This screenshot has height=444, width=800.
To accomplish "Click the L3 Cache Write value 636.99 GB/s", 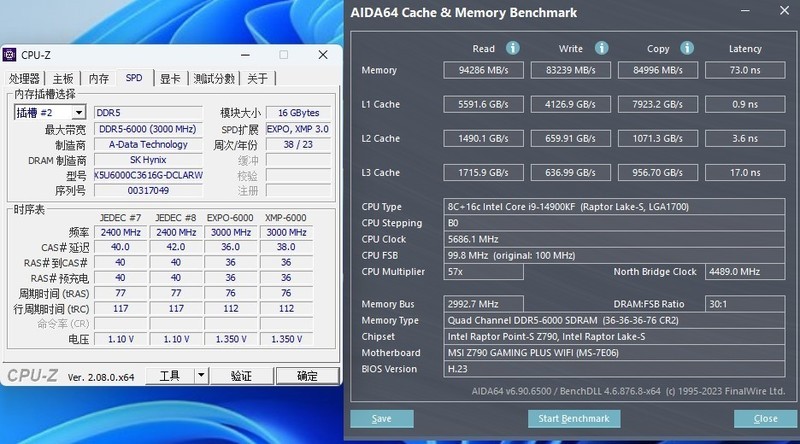I will pos(570,172).
